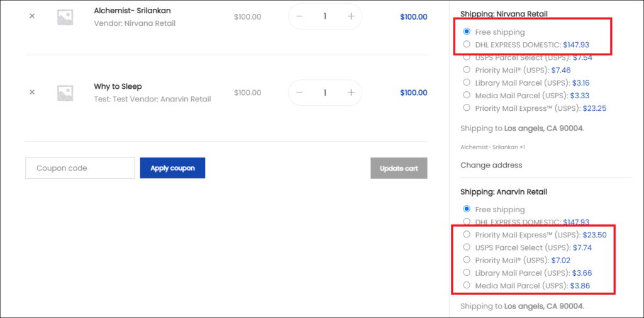Viewport: 644px width, 318px height.
Task: Open the Alchemist- Srilankan product link
Action: coord(132,11)
